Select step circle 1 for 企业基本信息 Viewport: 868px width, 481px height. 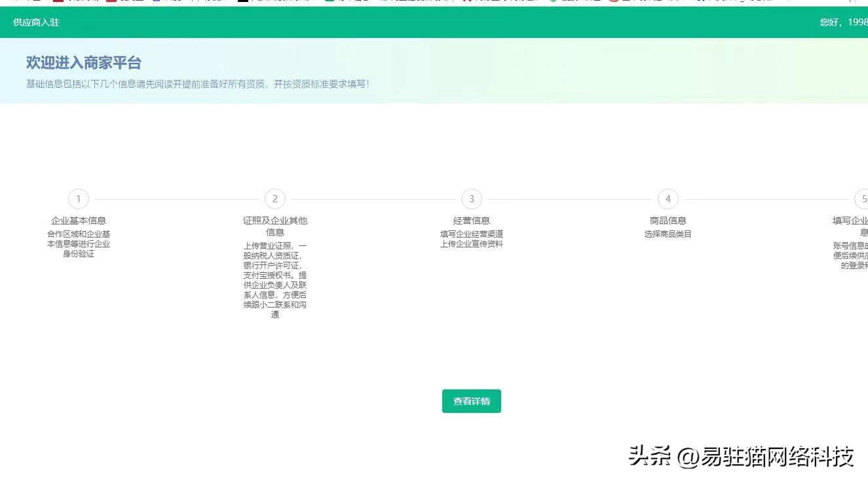click(79, 199)
